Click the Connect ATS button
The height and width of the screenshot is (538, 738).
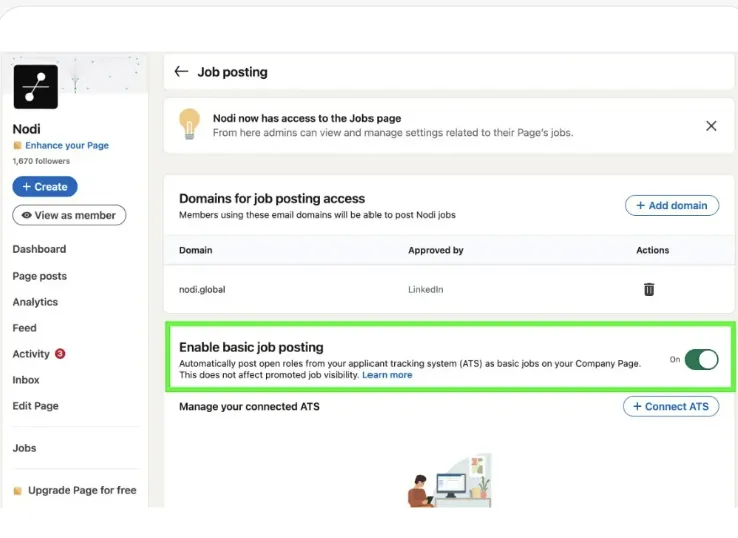coord(671,406)
